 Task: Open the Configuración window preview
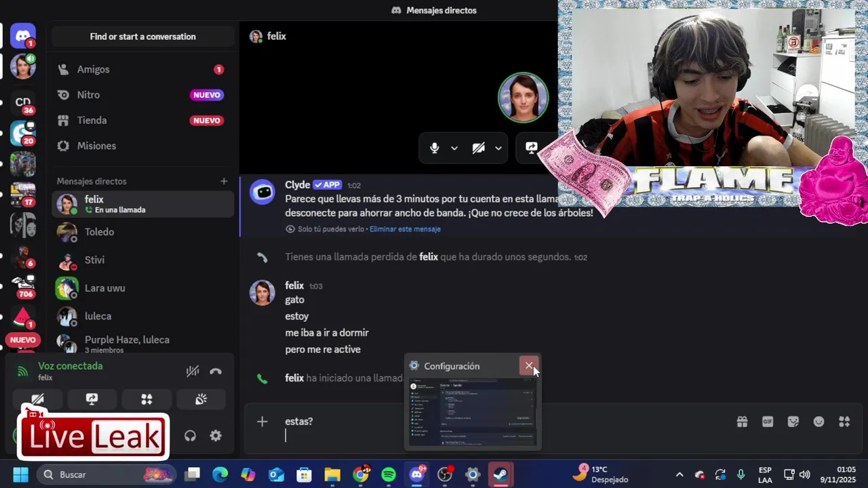click(473, 412)
